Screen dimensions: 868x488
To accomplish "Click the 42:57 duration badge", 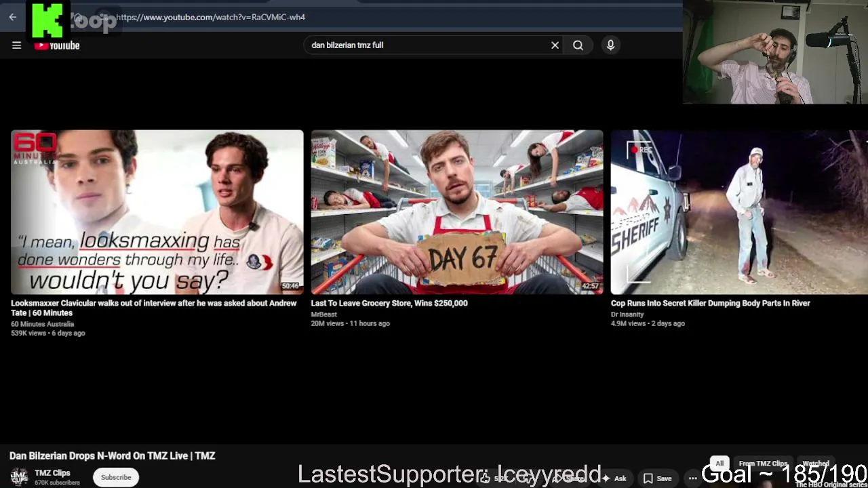I will [x=591, y=286].
